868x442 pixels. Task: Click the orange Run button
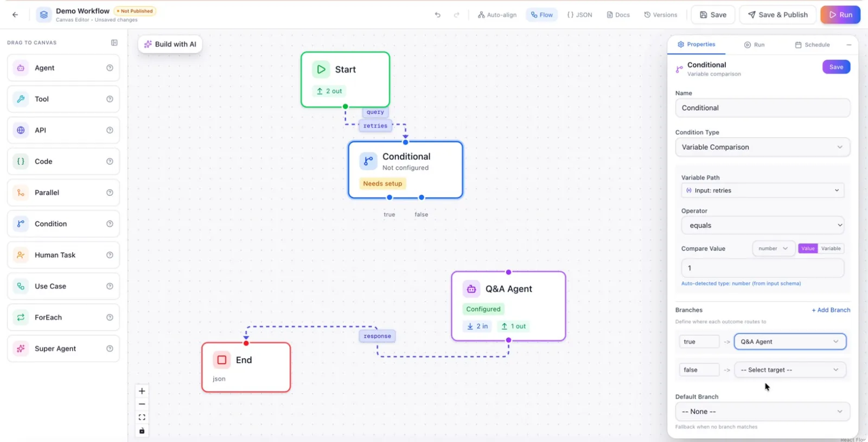(x=840, y=15)
